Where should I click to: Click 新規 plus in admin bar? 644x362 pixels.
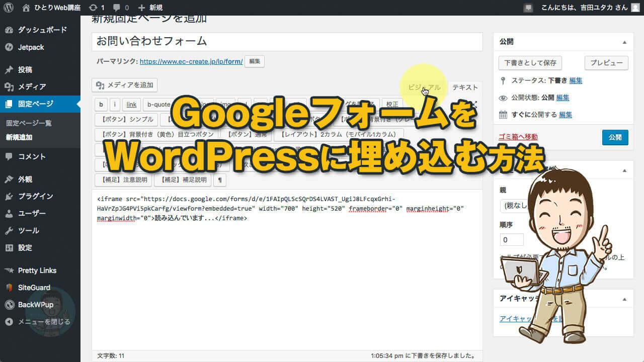point(150,8)
